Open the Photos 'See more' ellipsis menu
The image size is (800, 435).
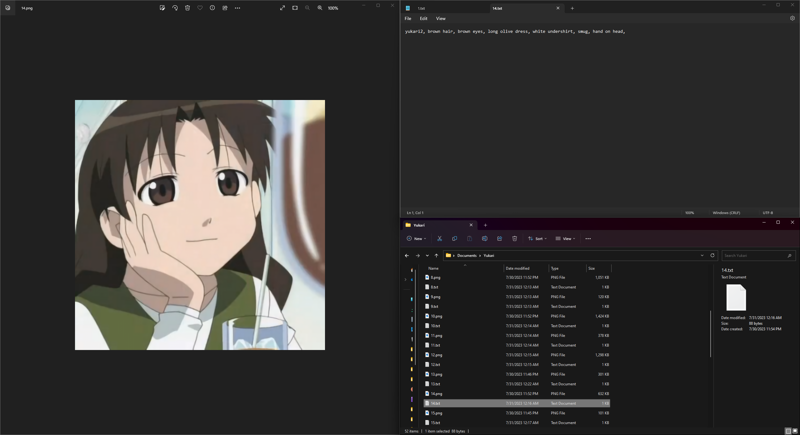point(238,8)
